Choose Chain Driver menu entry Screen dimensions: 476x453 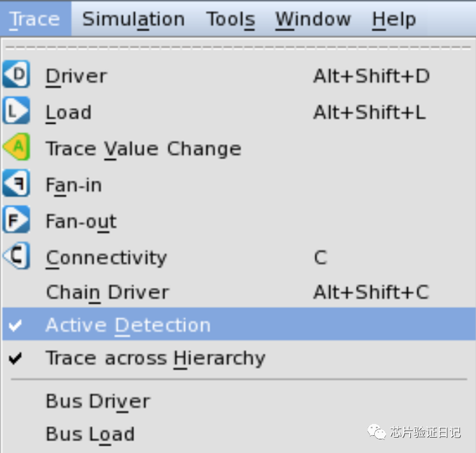click(107, 292)
